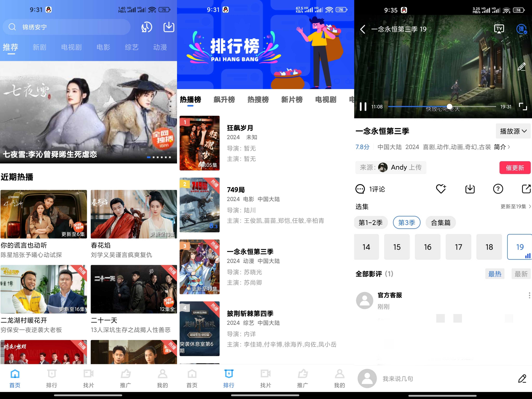Open ranked item 749局

click(x=265, y=205)
